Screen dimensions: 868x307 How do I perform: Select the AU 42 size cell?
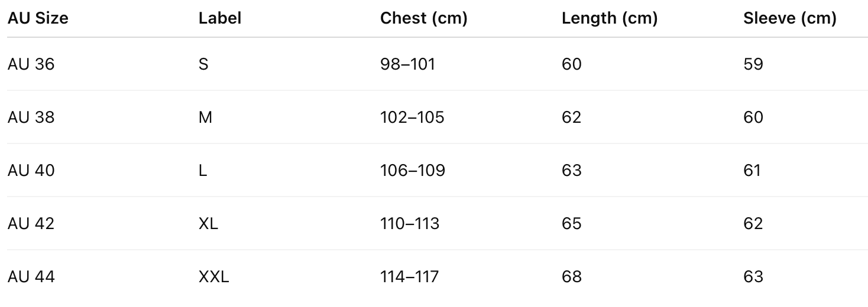pos(31,223)
